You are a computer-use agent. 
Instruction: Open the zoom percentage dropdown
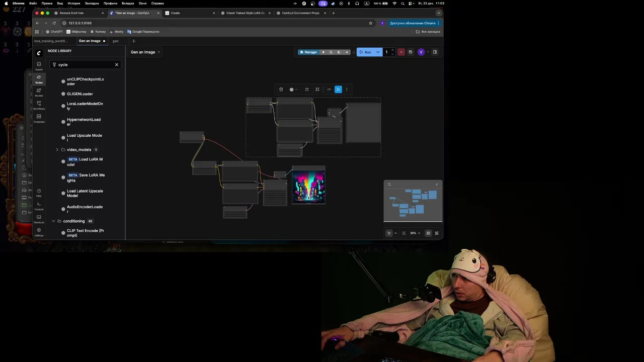tap(415, 233)
